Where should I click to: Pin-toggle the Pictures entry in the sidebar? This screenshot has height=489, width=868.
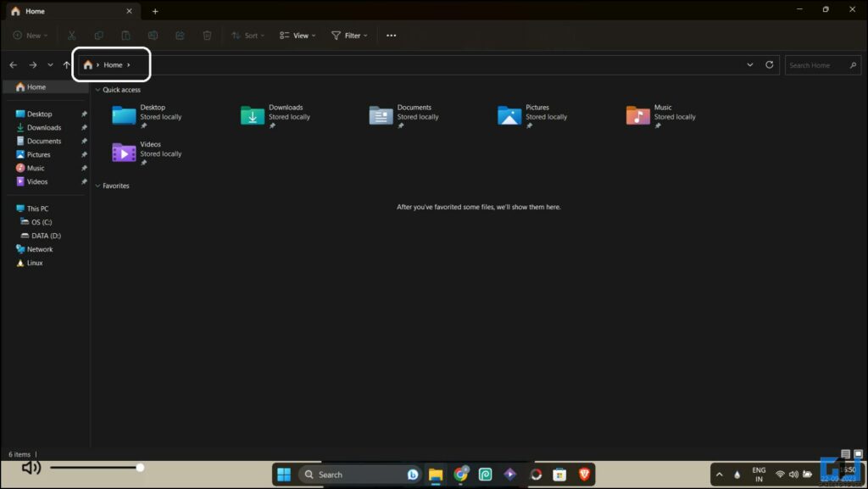coord(83,154)
